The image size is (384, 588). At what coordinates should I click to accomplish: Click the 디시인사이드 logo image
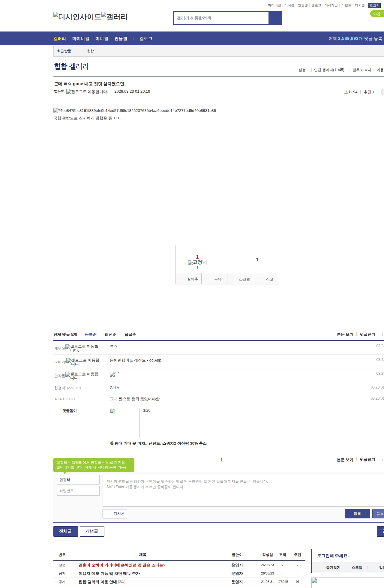(x=77, y=17)
